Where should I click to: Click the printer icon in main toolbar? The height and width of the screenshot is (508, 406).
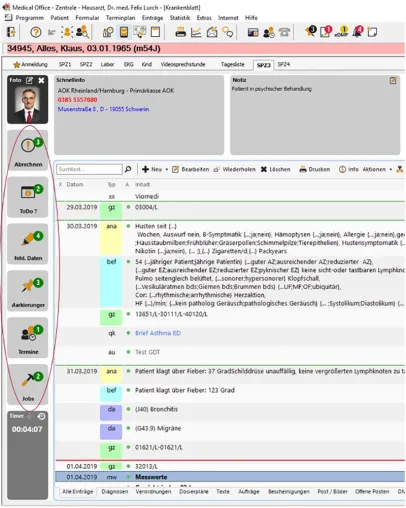(x=180, y=32)
